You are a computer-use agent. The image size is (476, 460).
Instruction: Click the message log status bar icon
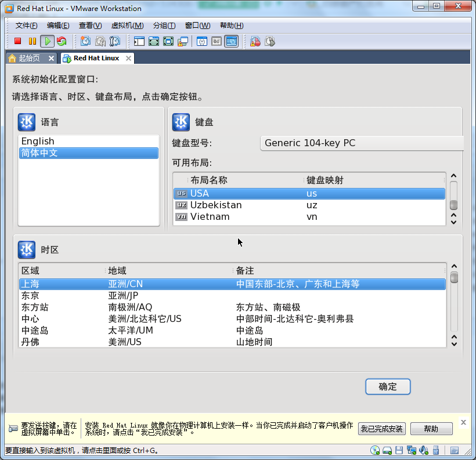[x=455, y=451]
